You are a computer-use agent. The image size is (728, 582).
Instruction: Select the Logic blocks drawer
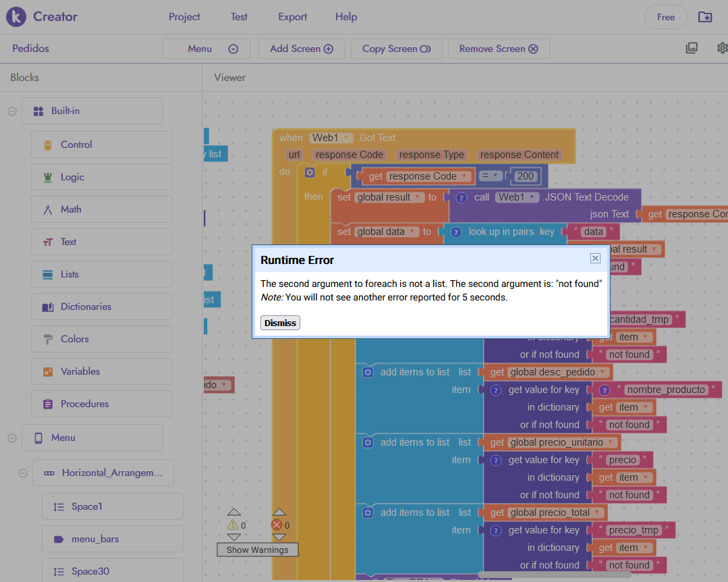pyautogui.click(x=101, y=177)
